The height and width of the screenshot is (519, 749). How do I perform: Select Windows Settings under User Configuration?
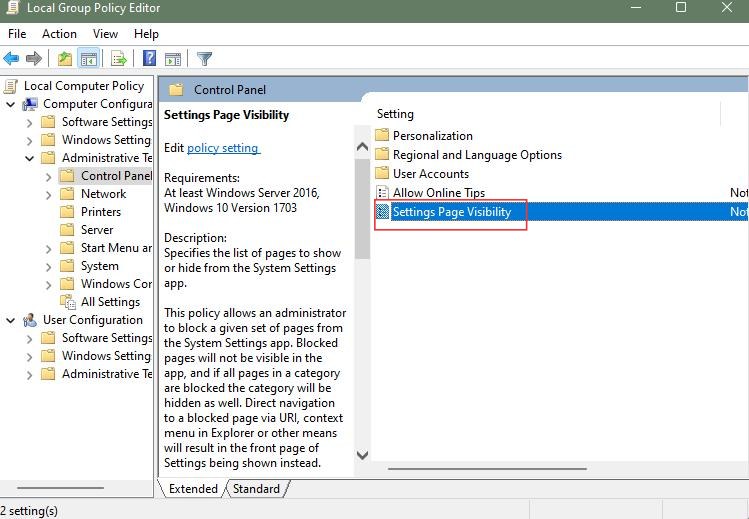[106, 356]
